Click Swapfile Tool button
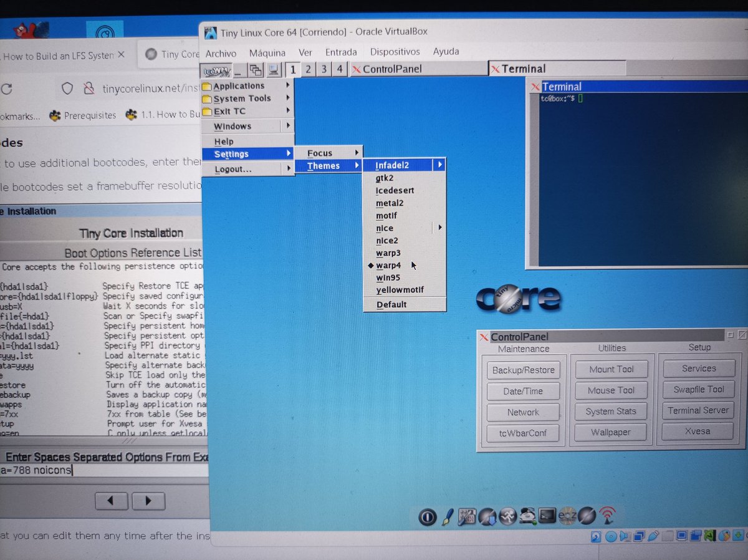Image resolution: width=748 pixels, height=560 pixels. (x=699, y=389)
